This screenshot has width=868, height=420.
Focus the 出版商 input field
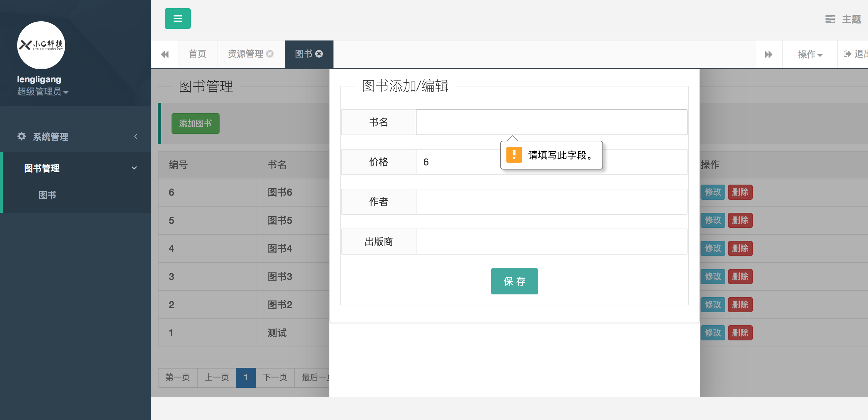click(551, 242)
